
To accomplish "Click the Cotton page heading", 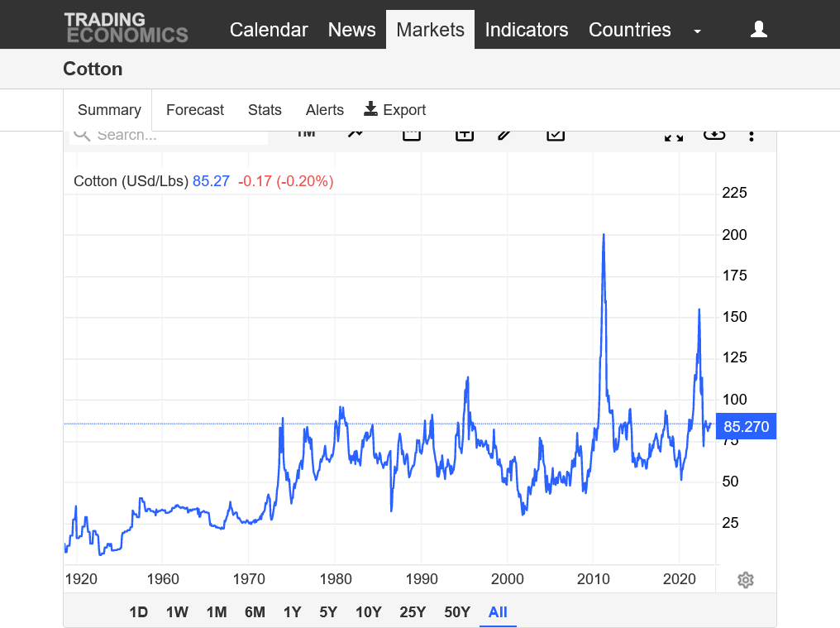I will [x=93, y=69].
